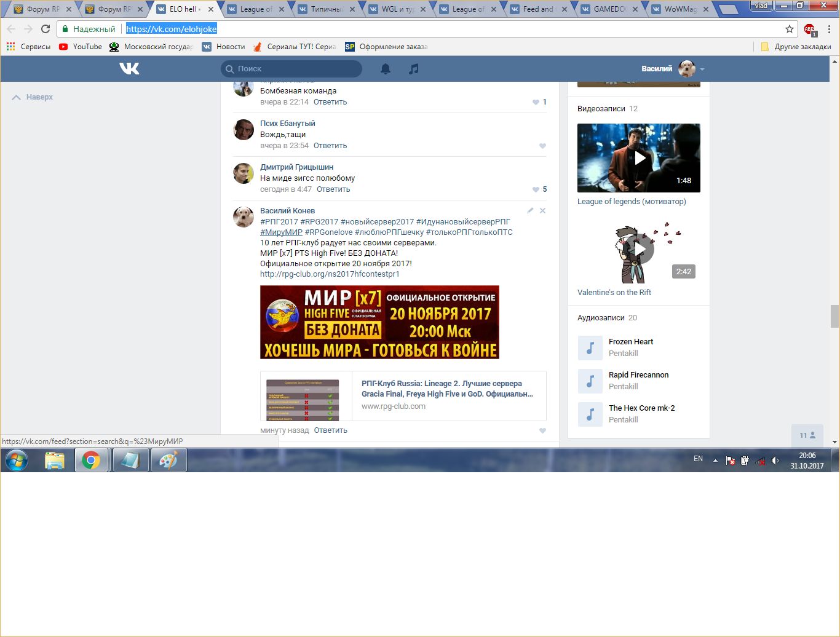Screen dimensions: 840x637
Task: Open the VK music note icon
Action: (x=414, y=69)
